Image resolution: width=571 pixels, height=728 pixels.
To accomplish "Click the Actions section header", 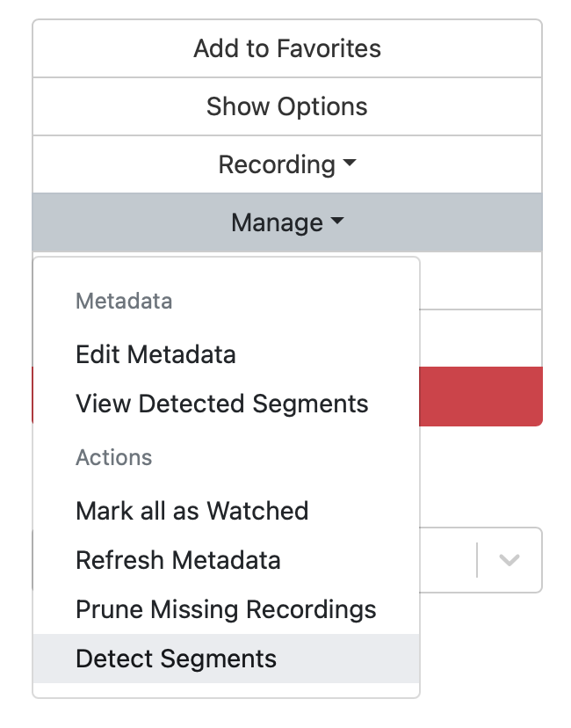I will pyautogui.click(x=114, y=457).
